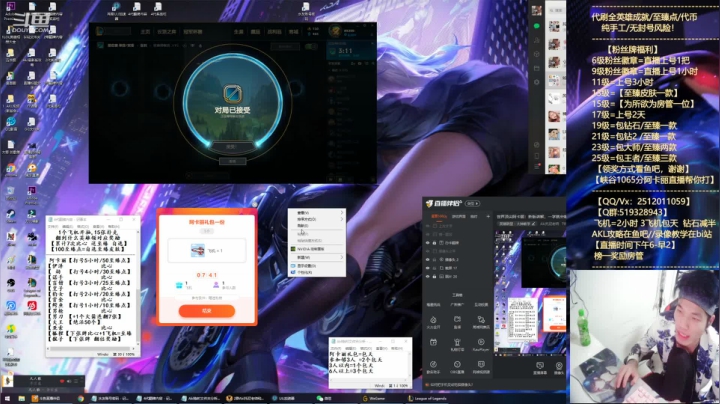
Task: Click screen-record icon at streaming app bottom bar
Action: [x=540, y=366]
